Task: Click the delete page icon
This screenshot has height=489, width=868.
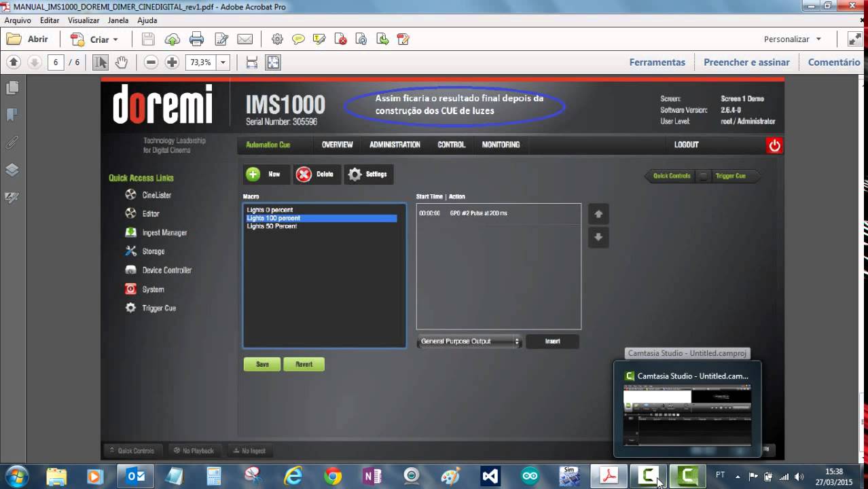Action: point(340,39)
